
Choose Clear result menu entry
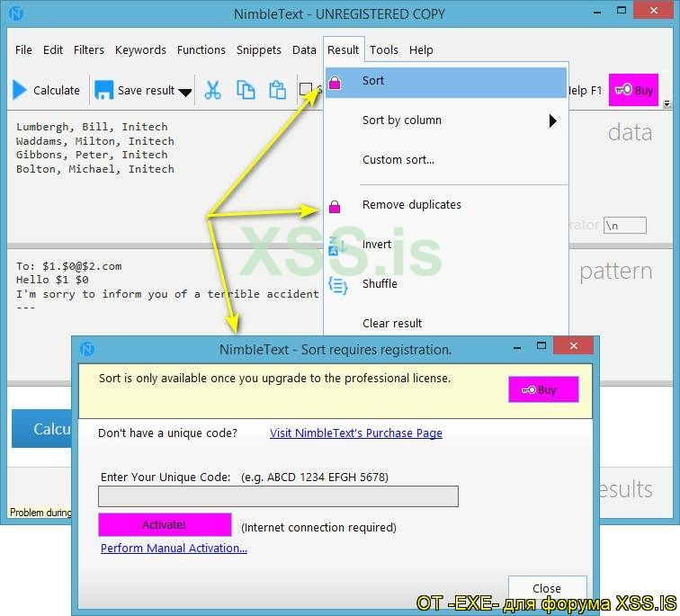point(446,323)
